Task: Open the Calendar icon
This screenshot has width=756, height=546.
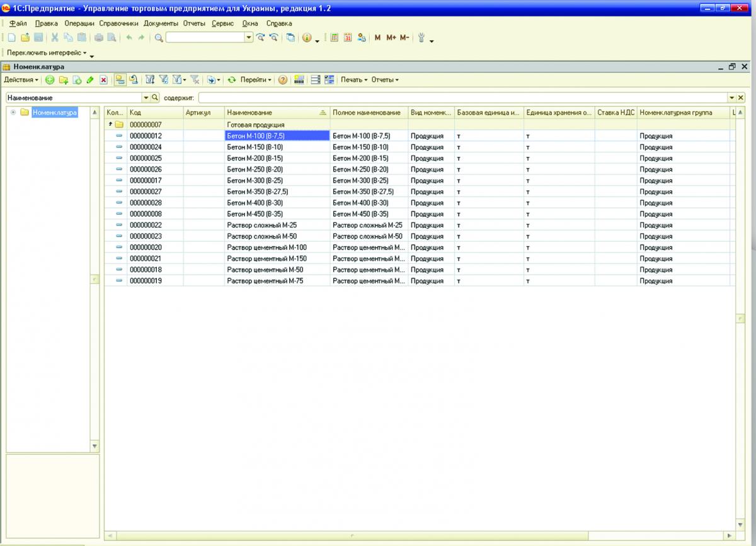Action: tap(348, 38)
